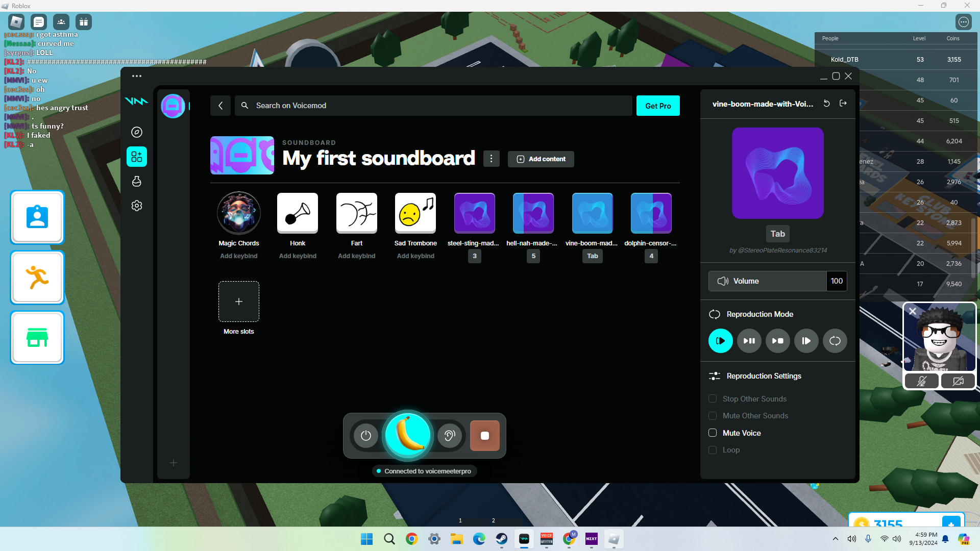This screenshot has height=551, width=980.
Task: Open the Roblox people icon in top bar
Action: coord(61,22)
